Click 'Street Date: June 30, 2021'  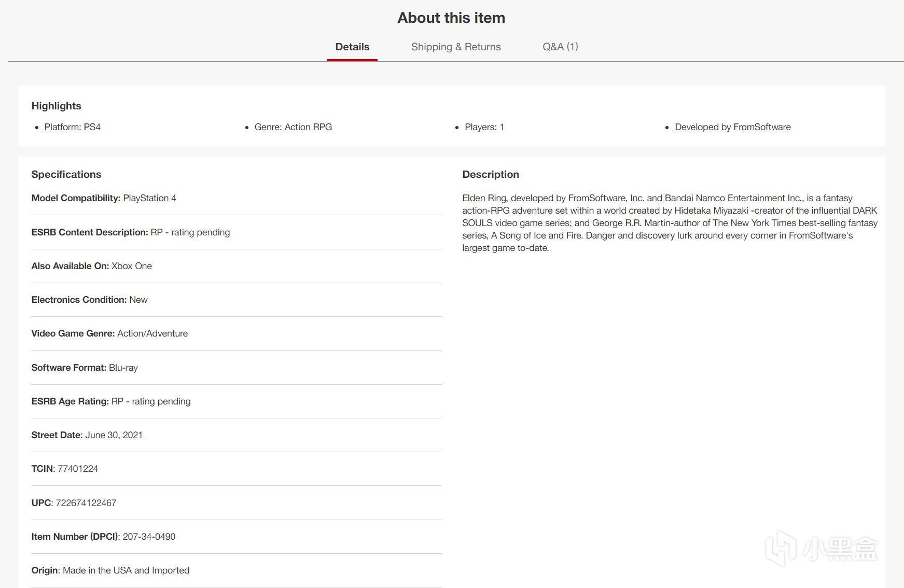click(x=87, y=435)
